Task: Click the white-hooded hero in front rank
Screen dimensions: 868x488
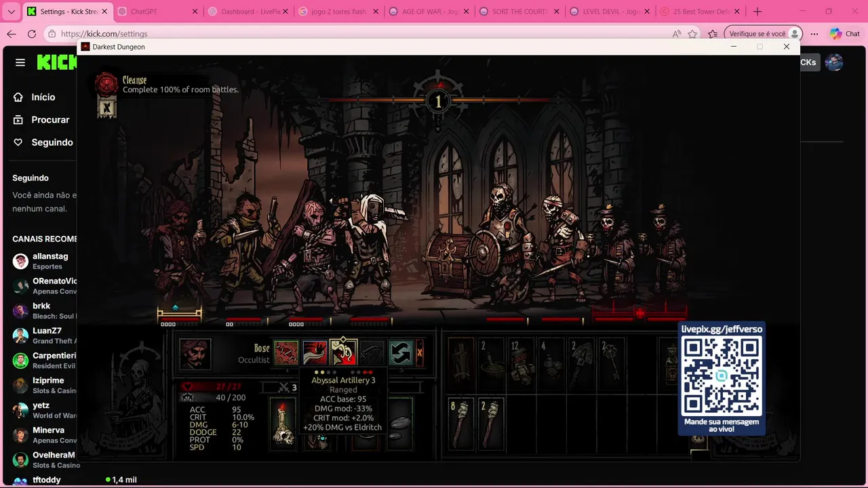Action: 370,251
